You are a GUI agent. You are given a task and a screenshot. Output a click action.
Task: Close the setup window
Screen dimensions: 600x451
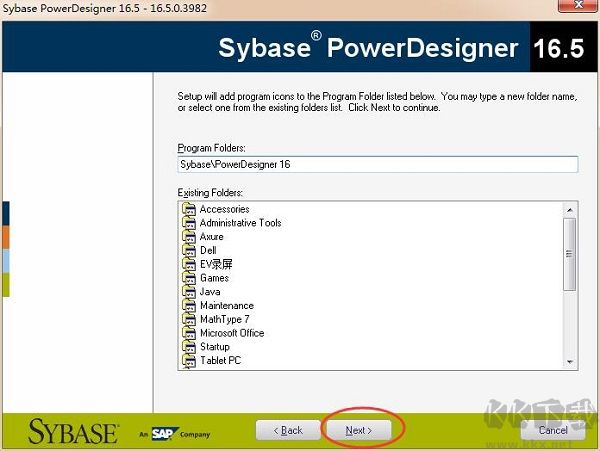(579, 5)
